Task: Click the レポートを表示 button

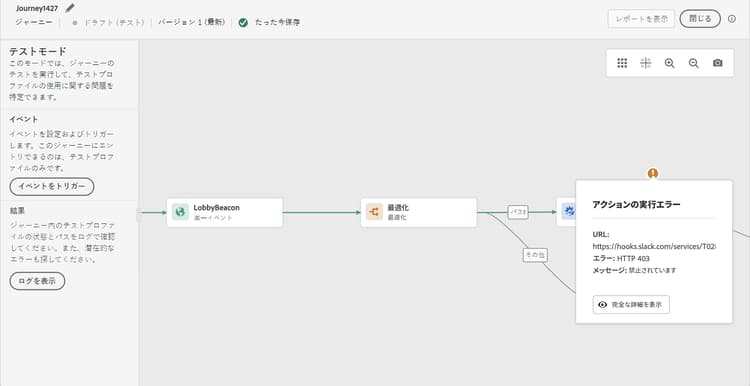Action: click(x=641, y=19)
